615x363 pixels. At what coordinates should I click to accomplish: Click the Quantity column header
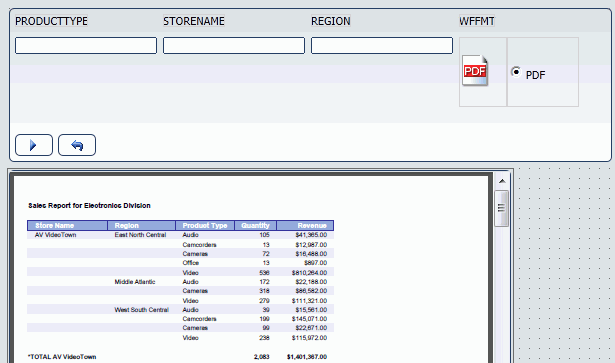click(256, 225)
